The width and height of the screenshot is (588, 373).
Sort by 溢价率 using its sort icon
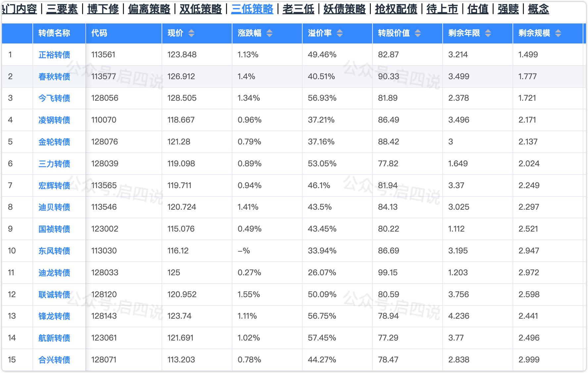pyautogui.click(x=340, y=33)
